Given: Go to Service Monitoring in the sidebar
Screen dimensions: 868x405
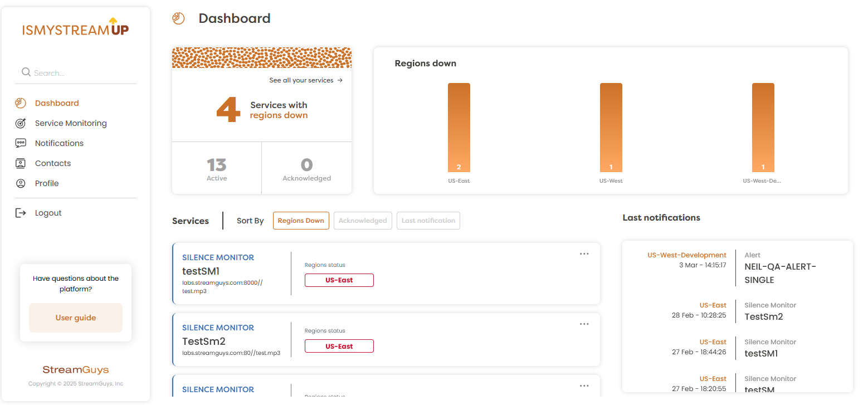Looking at the screenshot, I should 71,123.
